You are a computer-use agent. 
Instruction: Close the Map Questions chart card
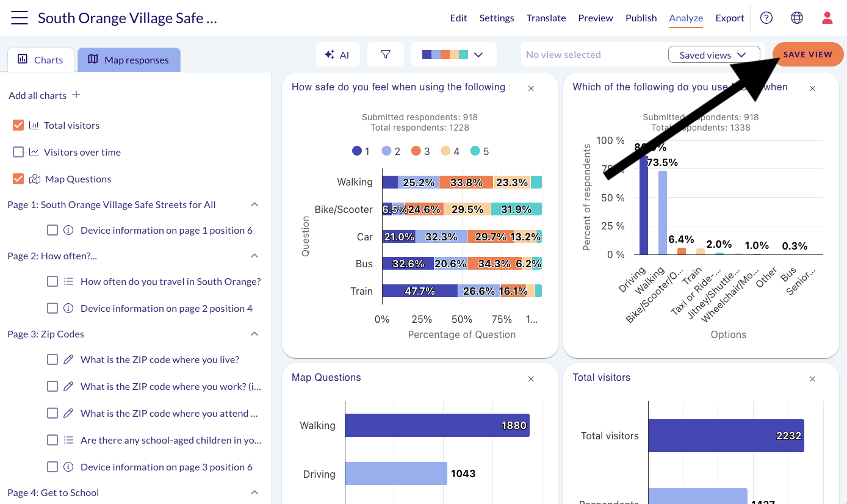(531, 379)
